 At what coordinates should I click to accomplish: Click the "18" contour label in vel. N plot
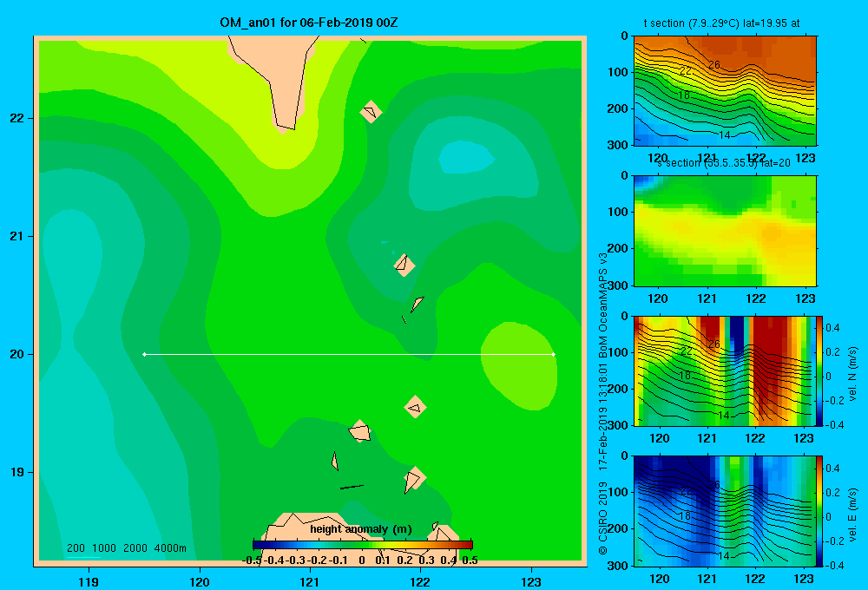tap(685, 375)
